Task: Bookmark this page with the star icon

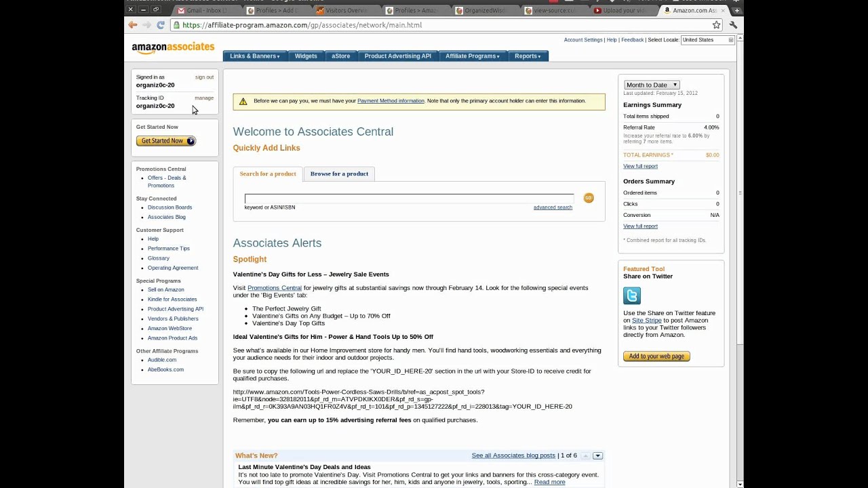Action: click(x=716, y=25)
